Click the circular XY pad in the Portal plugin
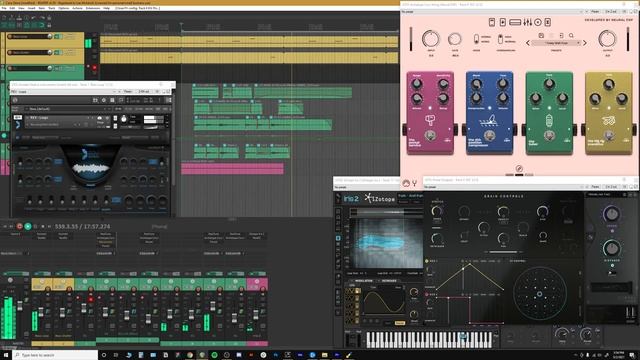 pos(540,293)
